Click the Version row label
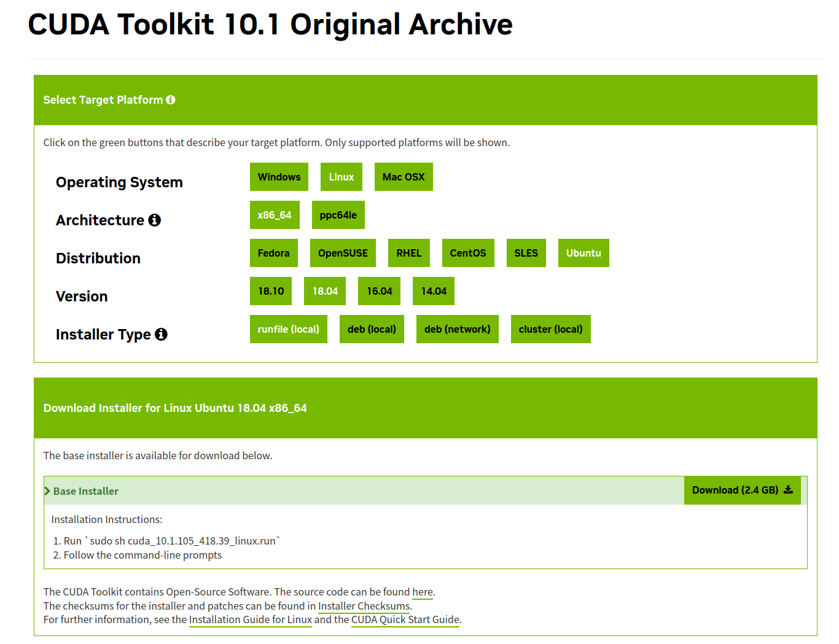Image resolution: width=839 pixels, height=644 pixels. [82, 297]
